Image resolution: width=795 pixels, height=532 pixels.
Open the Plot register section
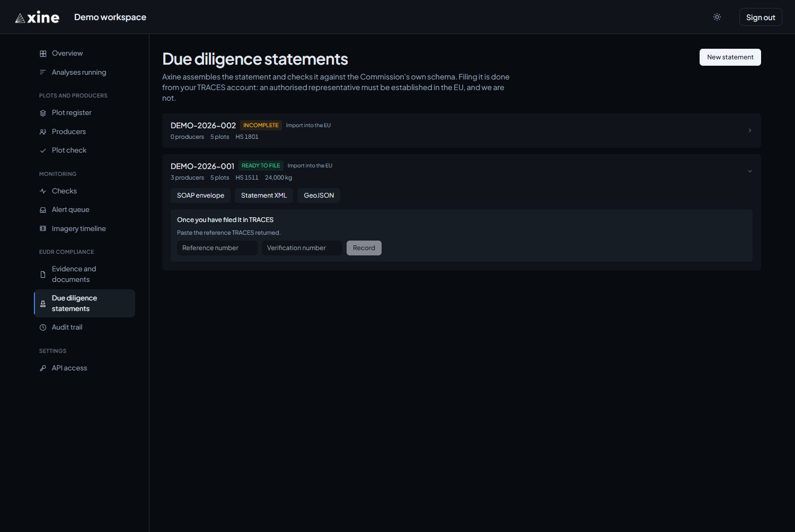click(84, 113)
